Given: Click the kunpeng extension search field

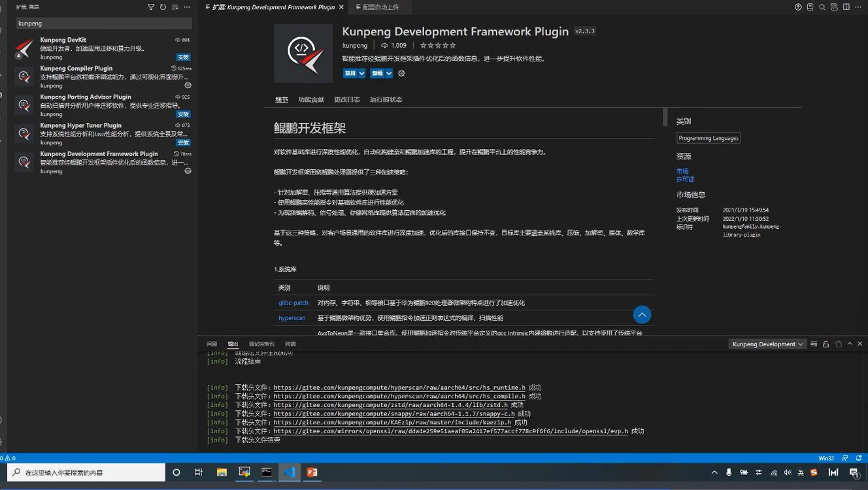Looking at the screenshot, I should 103,24.
